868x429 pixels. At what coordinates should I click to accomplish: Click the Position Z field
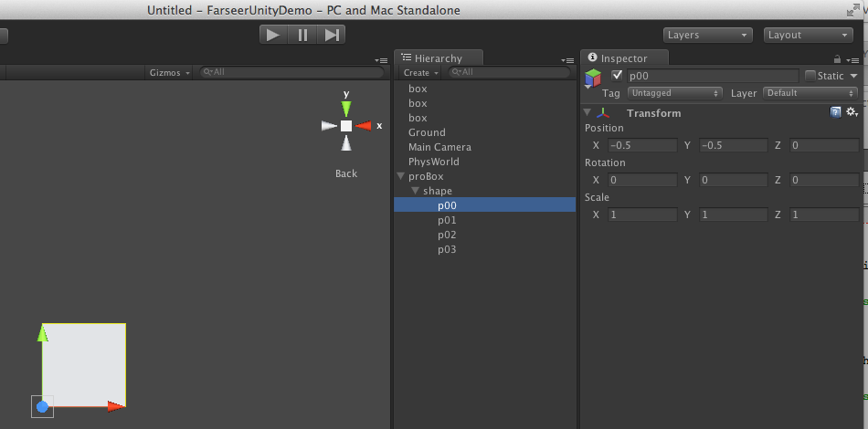pyautogui.click(x=824, y=145)
